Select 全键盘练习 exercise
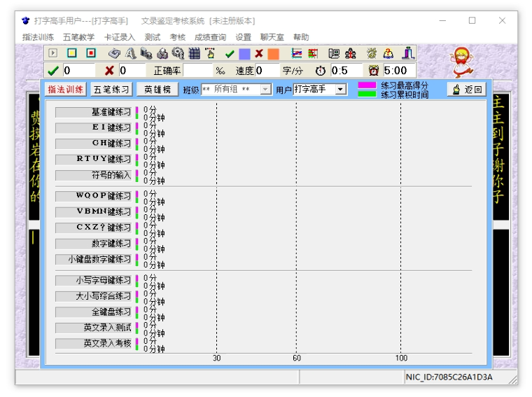Screen dimensions: 532x397 (x=93, y=312)
